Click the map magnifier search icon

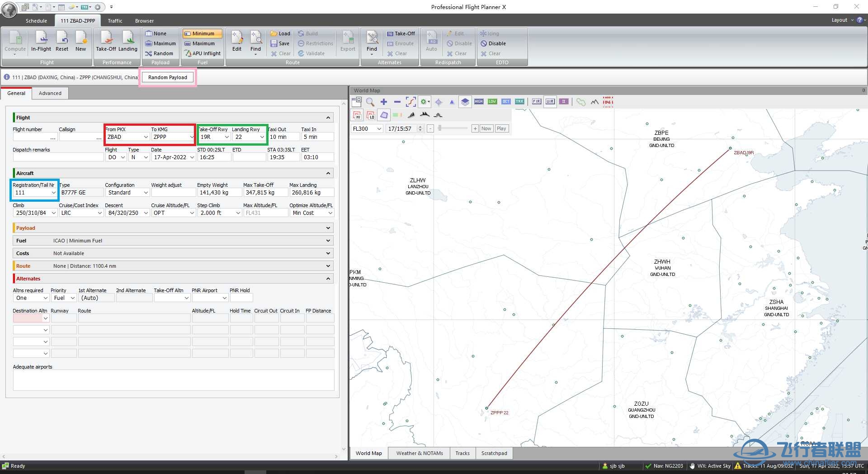[370, 102]
